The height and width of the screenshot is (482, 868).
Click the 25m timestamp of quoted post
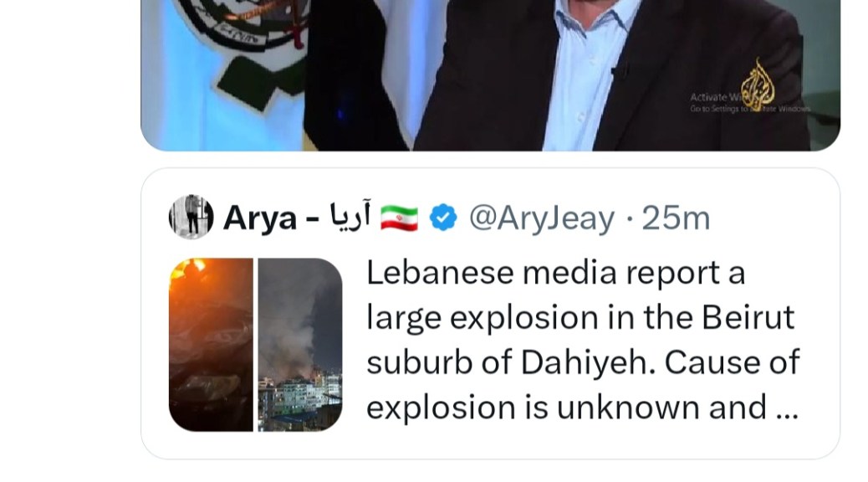click(676, 218)
